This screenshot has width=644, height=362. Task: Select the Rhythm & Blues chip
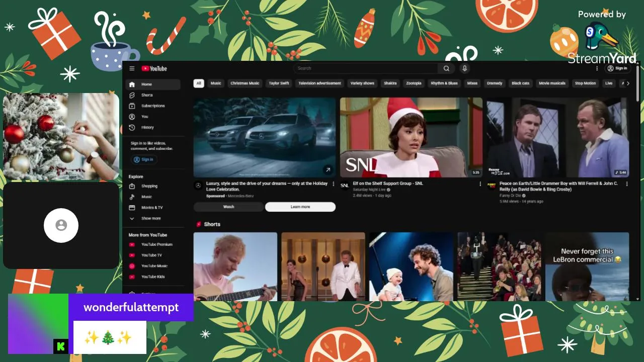click(444, 83)
